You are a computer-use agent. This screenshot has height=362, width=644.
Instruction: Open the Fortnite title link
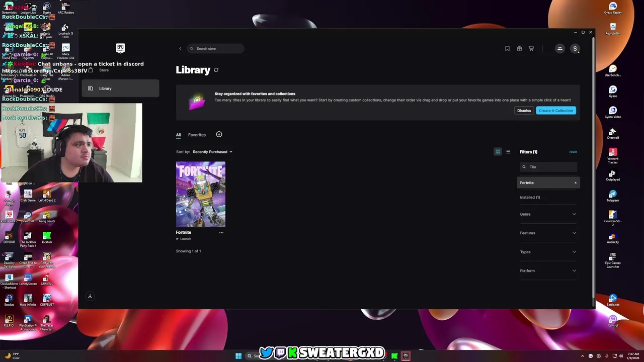(184, 232)
